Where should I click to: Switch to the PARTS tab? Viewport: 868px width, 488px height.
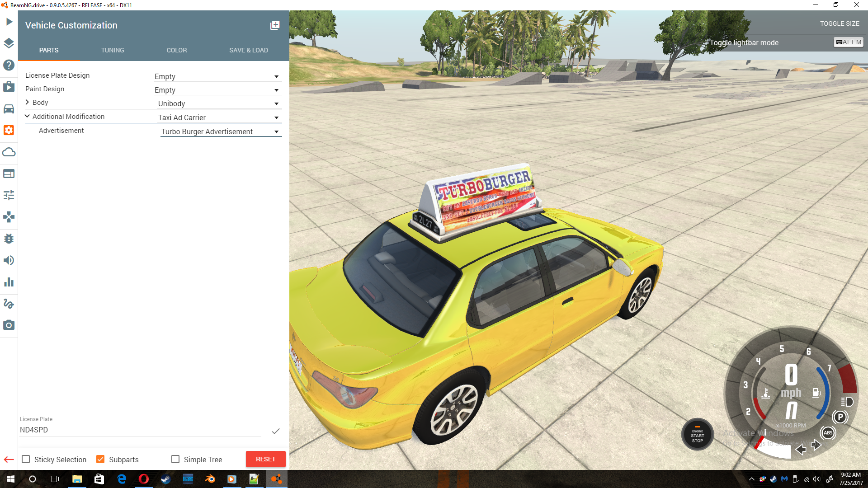(49, 50)
